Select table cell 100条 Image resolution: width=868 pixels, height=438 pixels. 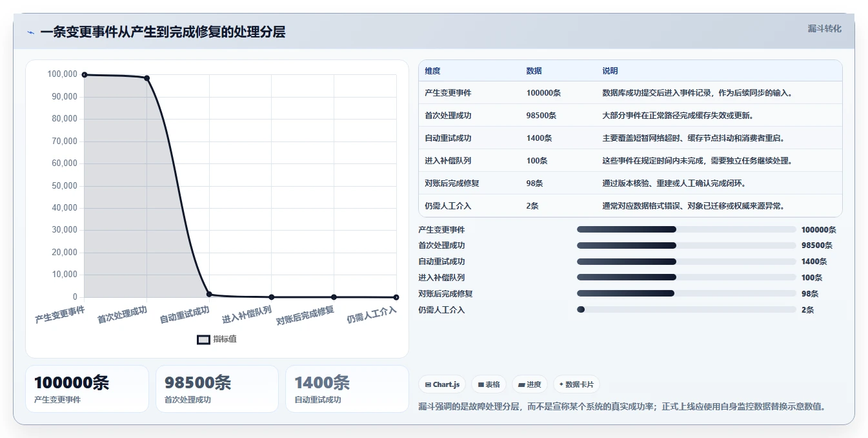pyautogui.click(x=536, y=161)
